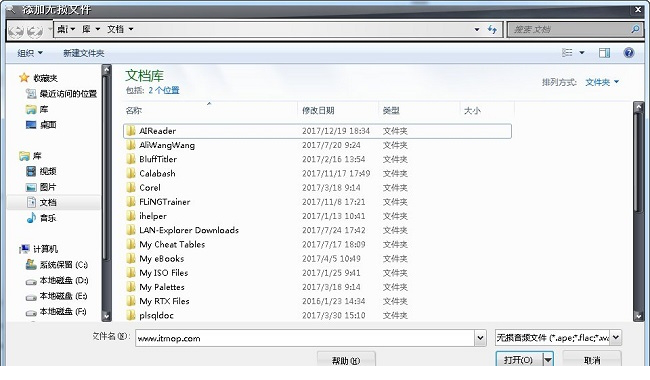Open 本地磁盘 (F:)
Image resolution: width=650 pixels, height=380 pixels.
[x=57, y=311]
